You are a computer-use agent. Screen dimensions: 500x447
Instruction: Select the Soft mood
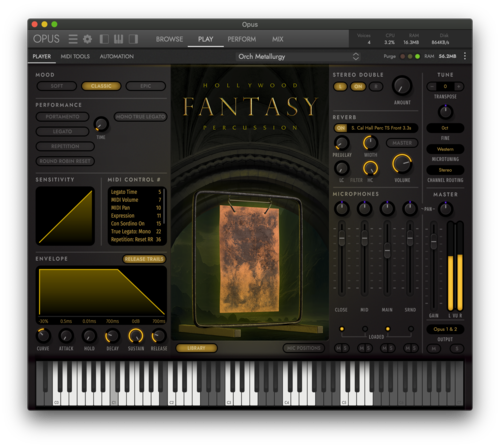57,86
